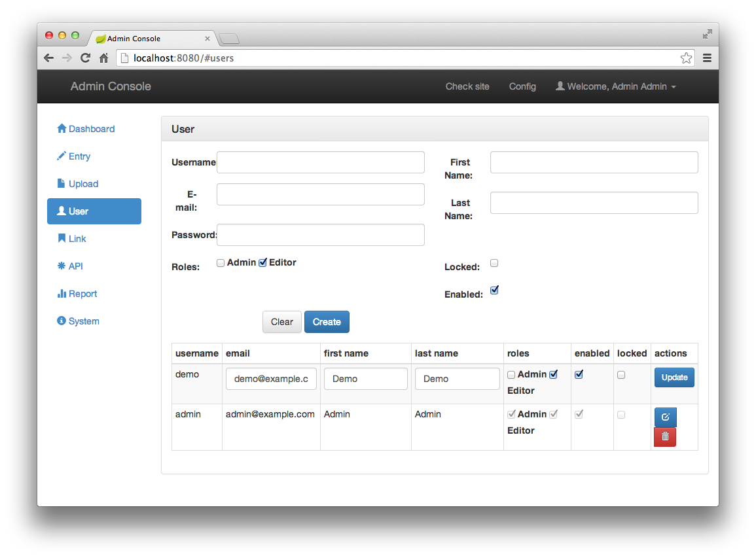
Task: Select User in the sidebar
Action: click(94, 211)
